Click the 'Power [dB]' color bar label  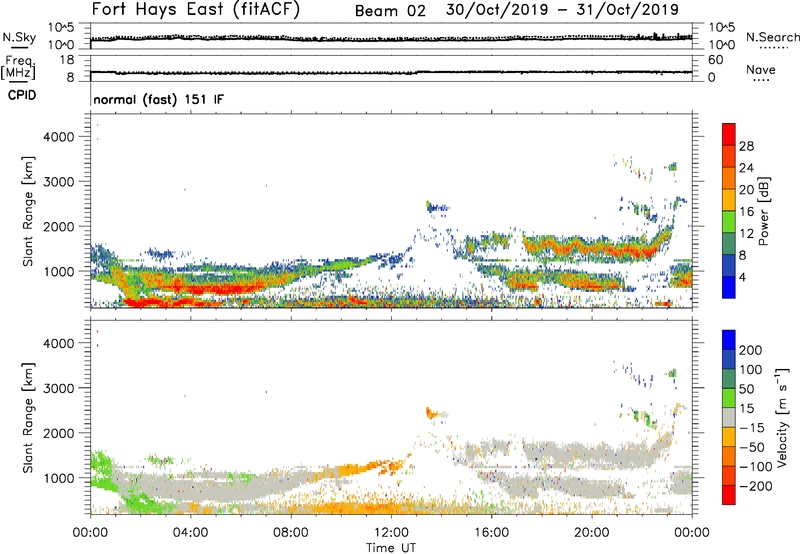click(x=763, y=211)
